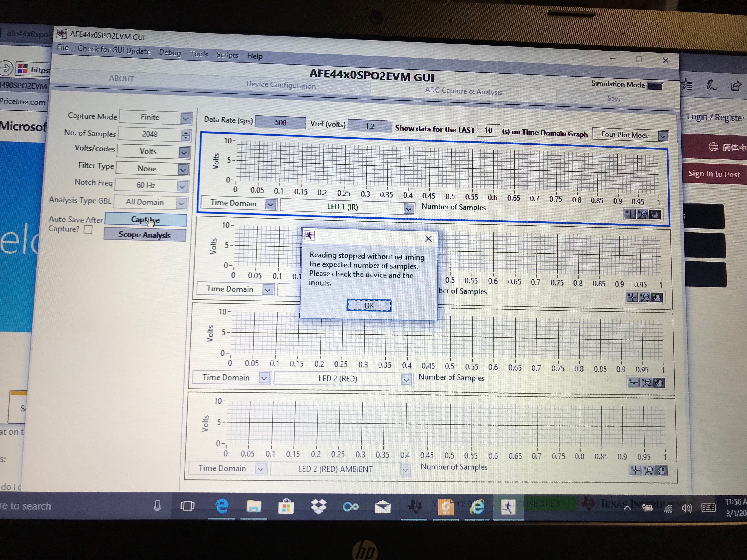The image size is (747, 560).
Task: Click OK in the error dialog
Action: (x=369, y=305)
